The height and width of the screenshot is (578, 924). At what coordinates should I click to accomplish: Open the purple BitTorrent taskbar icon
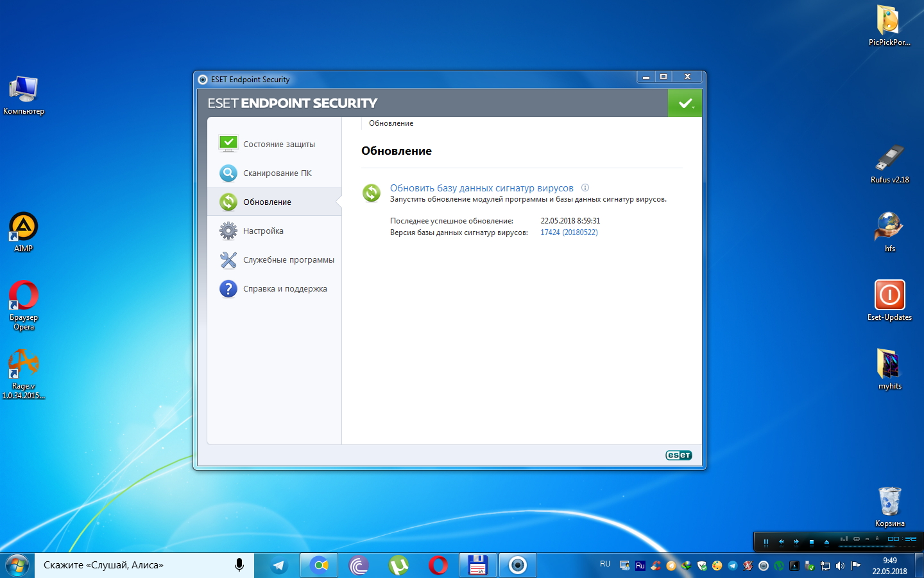[x=359, y=566]
